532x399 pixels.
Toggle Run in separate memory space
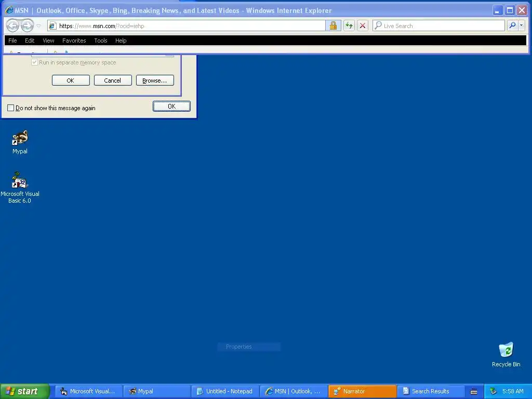point(34,62)
